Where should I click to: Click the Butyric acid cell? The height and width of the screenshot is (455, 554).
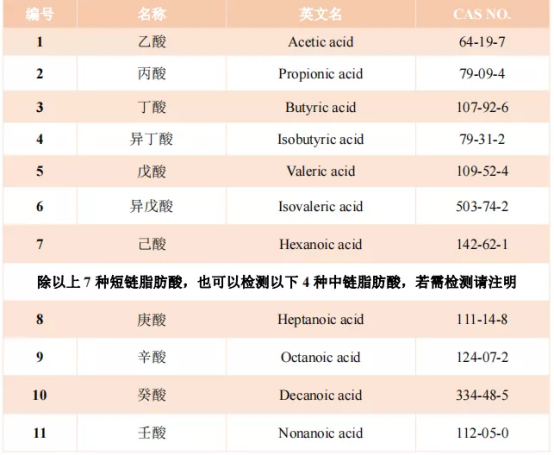tap(320, 107)
